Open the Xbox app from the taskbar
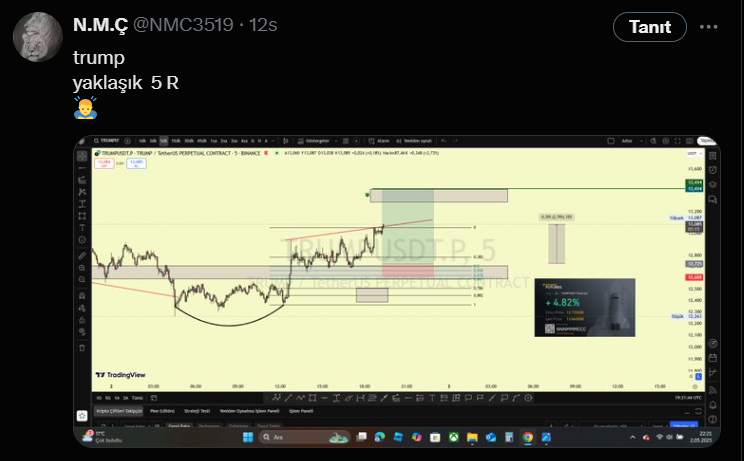The image size is (744, 461). point(454,437)
